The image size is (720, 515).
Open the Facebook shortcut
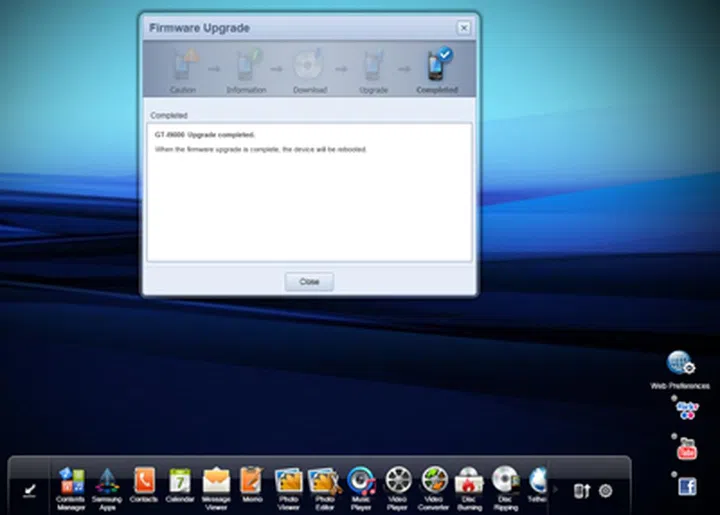[687, 486]
